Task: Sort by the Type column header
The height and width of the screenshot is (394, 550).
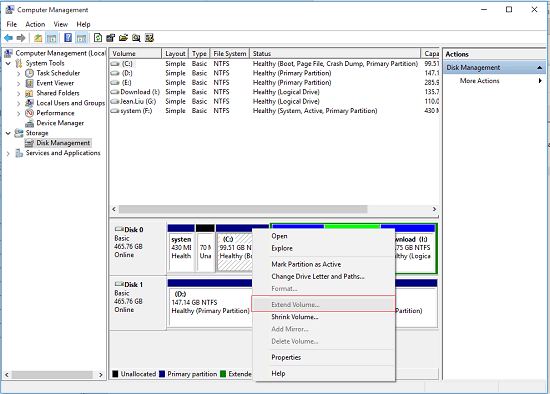Action: click(x=199, y=53)
